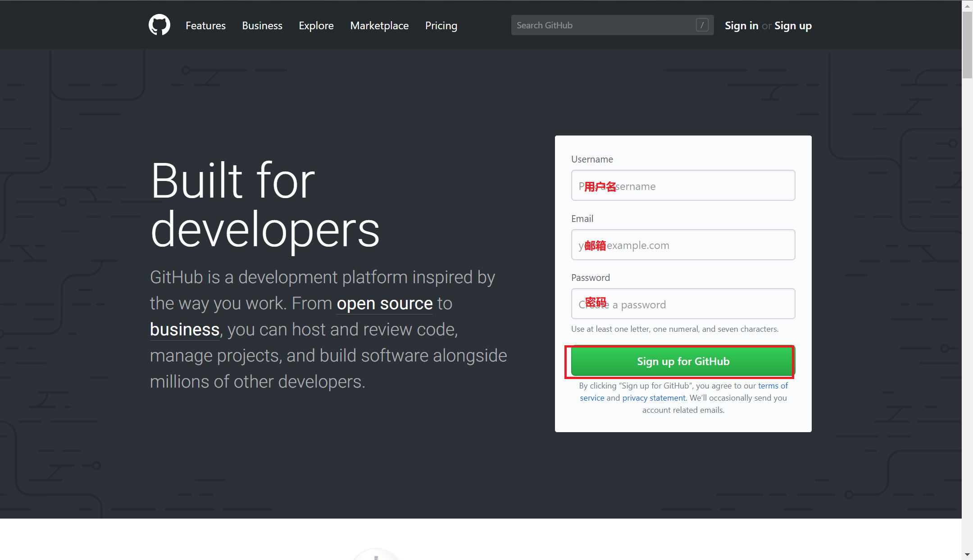Follow the open source link
The height and width of the screenshot is (560, 973).
(384, 303)
